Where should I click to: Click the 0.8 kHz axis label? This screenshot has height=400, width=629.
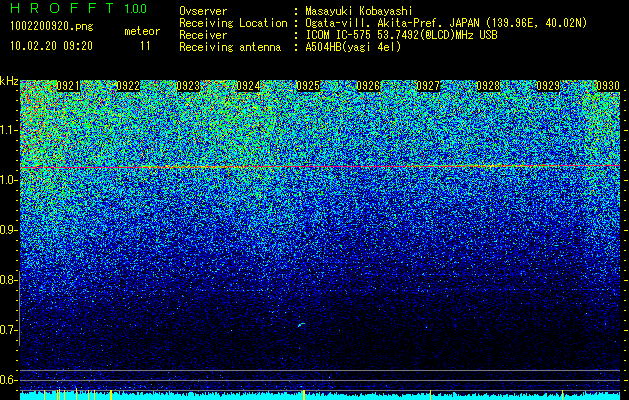(7, 280)
